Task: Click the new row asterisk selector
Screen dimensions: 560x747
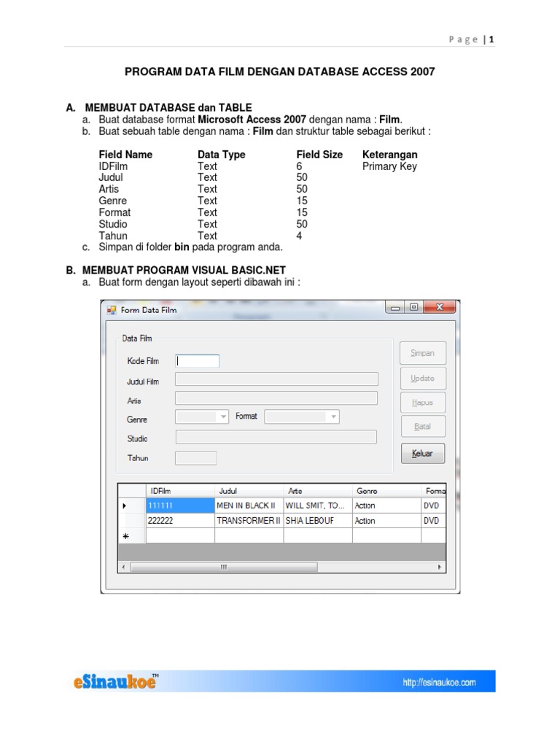Action: click(x=132, y=536)
